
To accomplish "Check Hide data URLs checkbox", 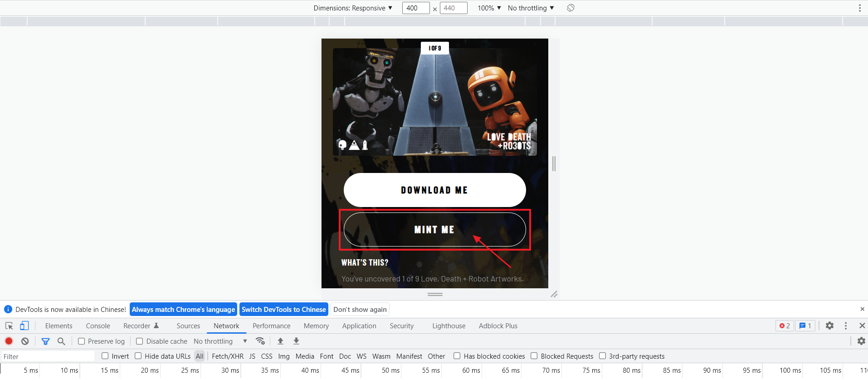I will point(138,356).
